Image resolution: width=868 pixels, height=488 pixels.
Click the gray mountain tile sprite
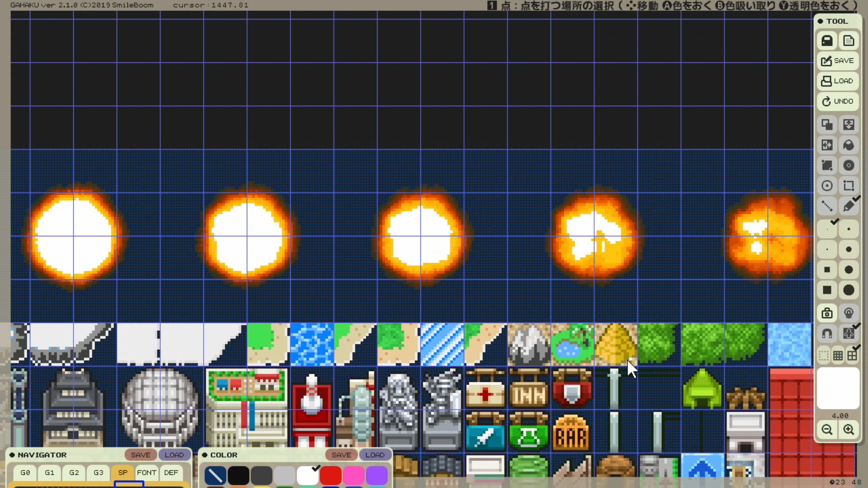pyautogui.click(x=528, y=344)
